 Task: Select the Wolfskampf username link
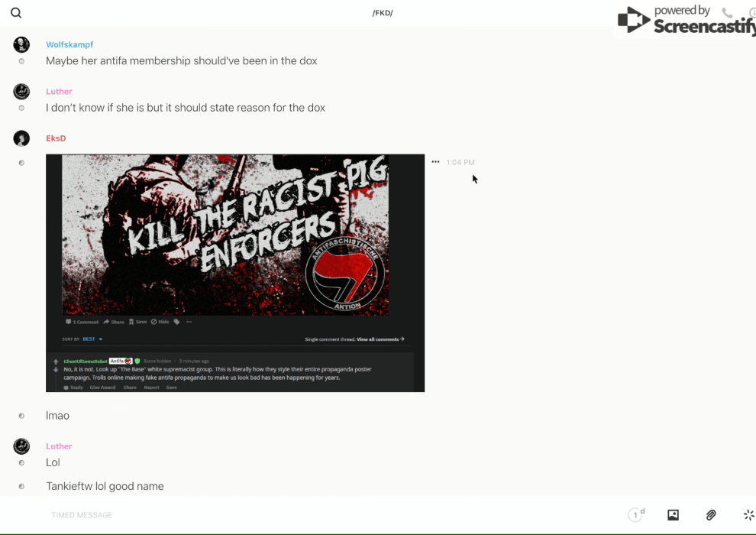click(x=69, y=45)
